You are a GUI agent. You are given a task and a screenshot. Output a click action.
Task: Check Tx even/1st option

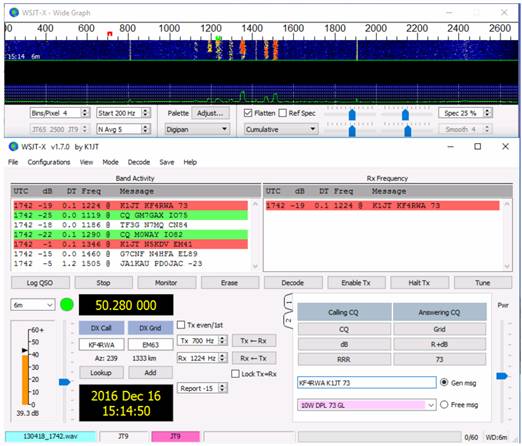point(181,325)
